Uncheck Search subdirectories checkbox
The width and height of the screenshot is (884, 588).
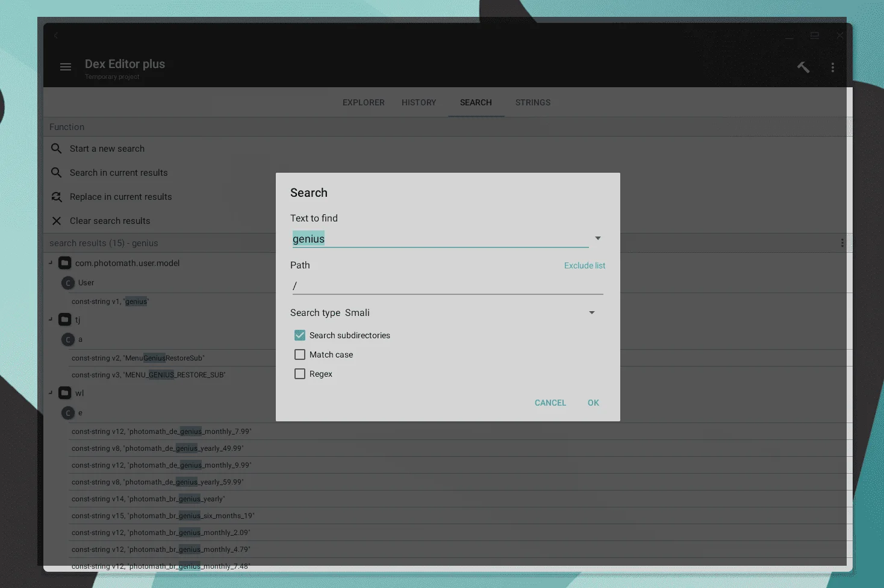click(300, 335)
